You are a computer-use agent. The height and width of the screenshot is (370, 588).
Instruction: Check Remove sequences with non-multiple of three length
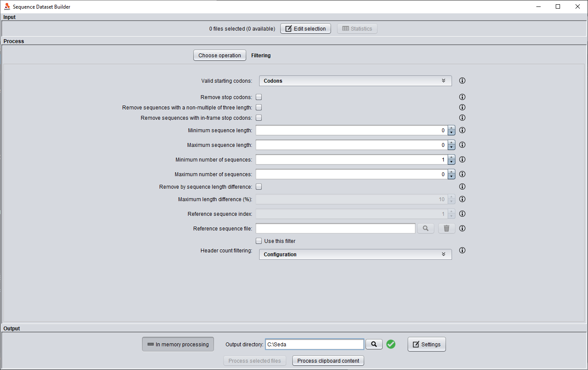[259, 107]
